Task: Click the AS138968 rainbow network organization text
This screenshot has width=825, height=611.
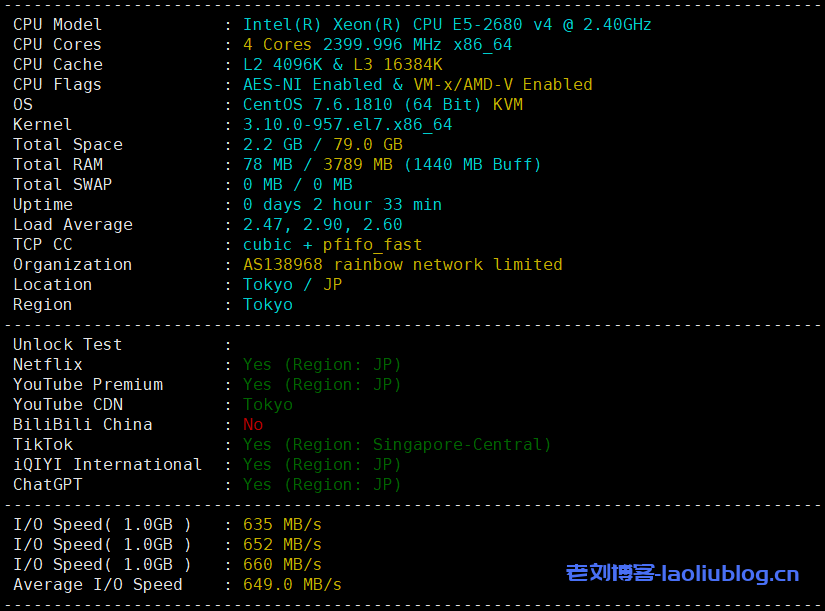Action: 402,264
